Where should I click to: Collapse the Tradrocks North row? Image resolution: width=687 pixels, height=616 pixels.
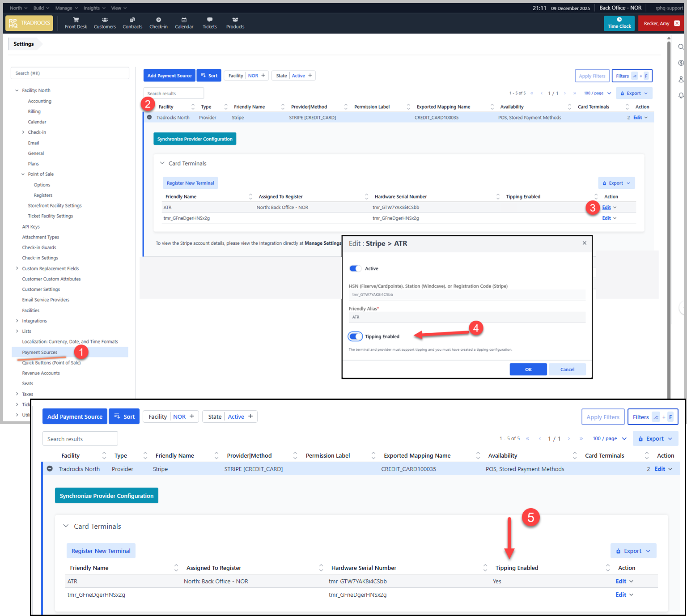[149, 117]
